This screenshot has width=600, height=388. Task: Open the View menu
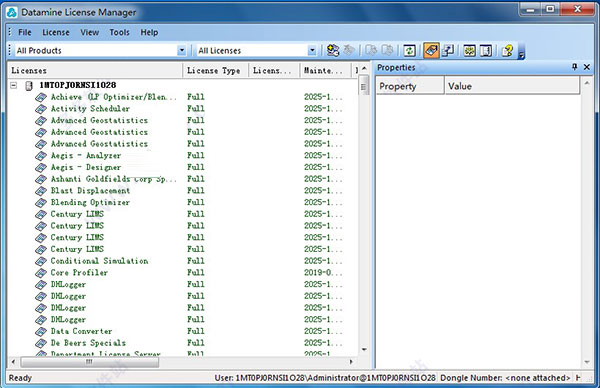pyautogui.click(x=90, y=33)
